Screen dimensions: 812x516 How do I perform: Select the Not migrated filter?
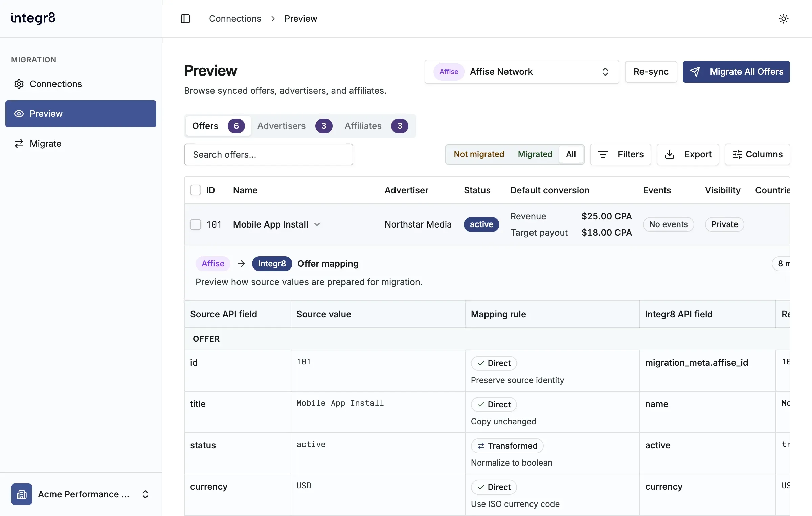point(479,154)
